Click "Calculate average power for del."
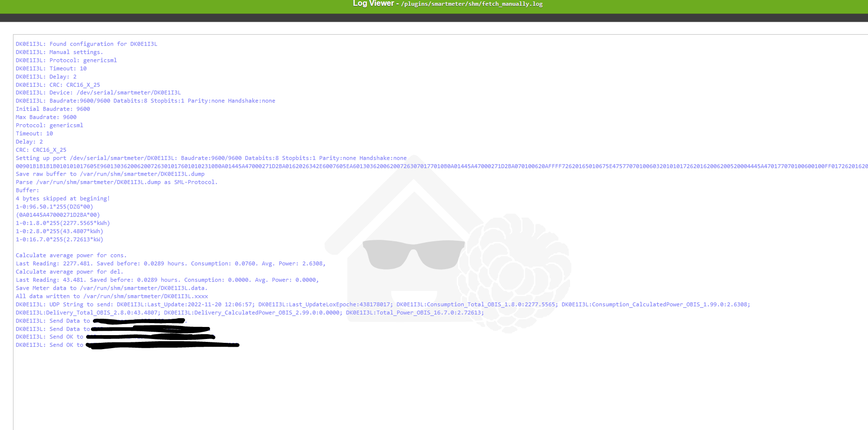868x430 pixels. click(69, 272)
